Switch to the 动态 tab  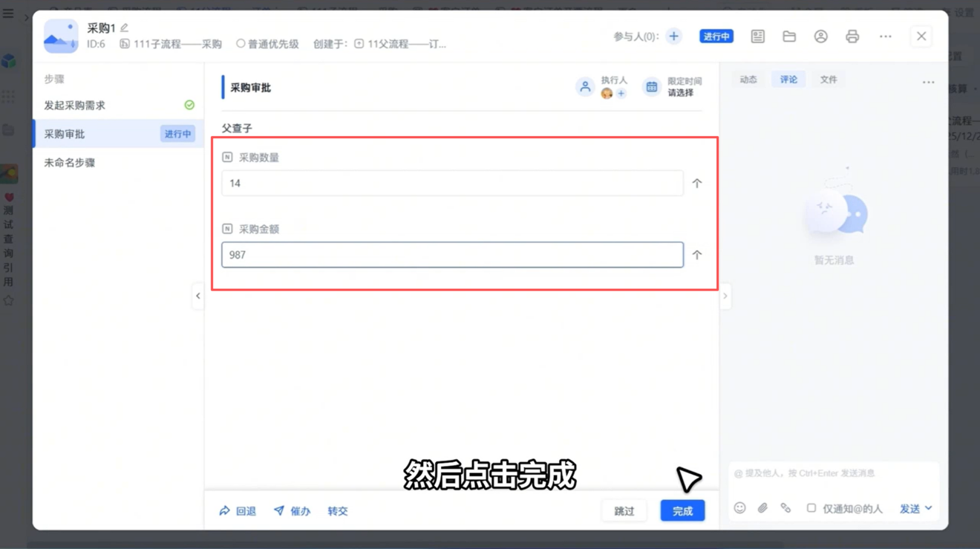[x=748, y=79]
